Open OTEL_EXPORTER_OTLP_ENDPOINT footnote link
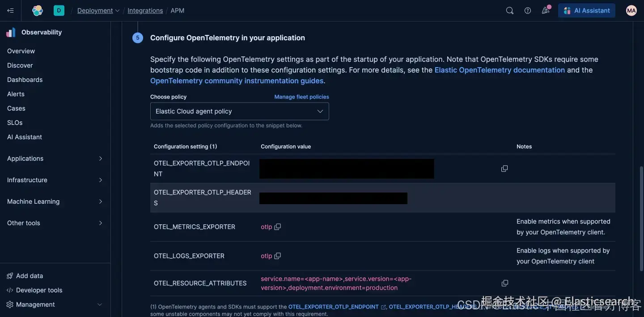The image size is (644, 317). (334, 307)
